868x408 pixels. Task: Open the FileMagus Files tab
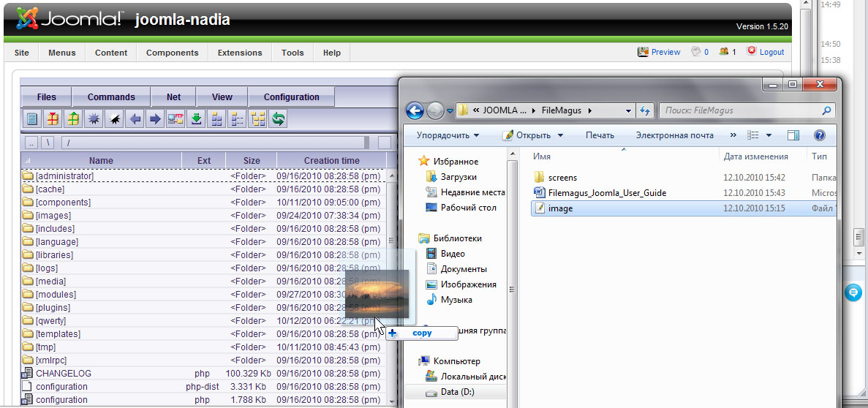(x=47, y=97)
